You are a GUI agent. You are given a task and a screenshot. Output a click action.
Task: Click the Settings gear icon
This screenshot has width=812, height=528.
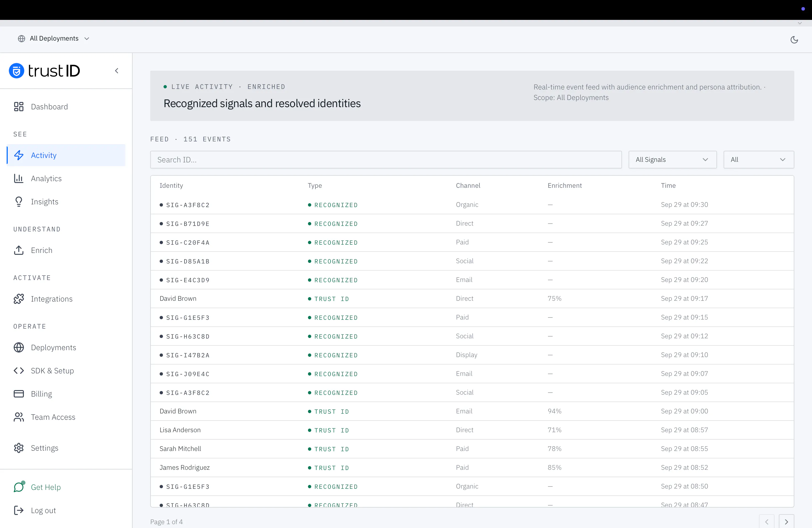[x=19, y=448]
